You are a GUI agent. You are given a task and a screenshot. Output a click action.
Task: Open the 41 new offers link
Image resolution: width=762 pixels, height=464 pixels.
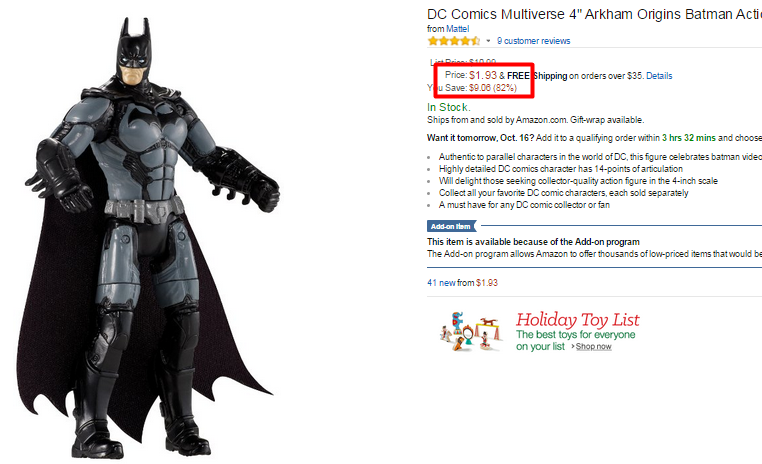[441, 283]
